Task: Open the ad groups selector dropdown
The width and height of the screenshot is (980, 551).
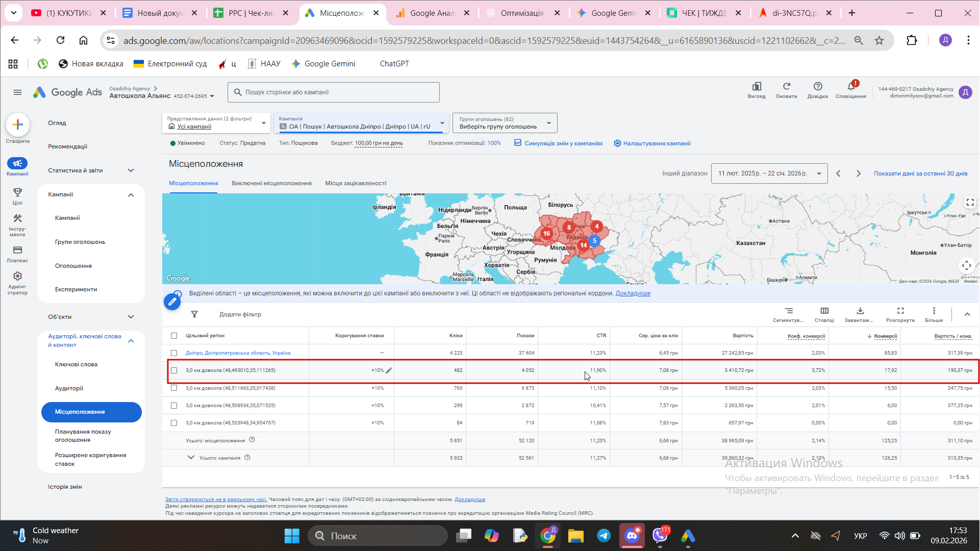Action: pos(504,123)
